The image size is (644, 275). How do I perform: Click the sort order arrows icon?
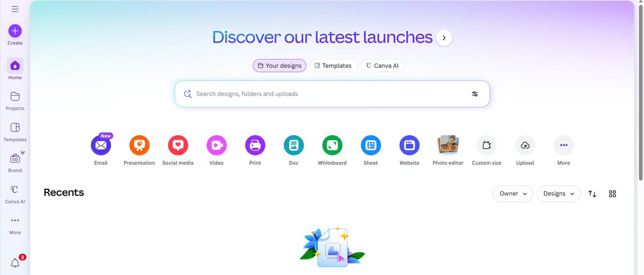pyautogui.click(x=592, y=194)
